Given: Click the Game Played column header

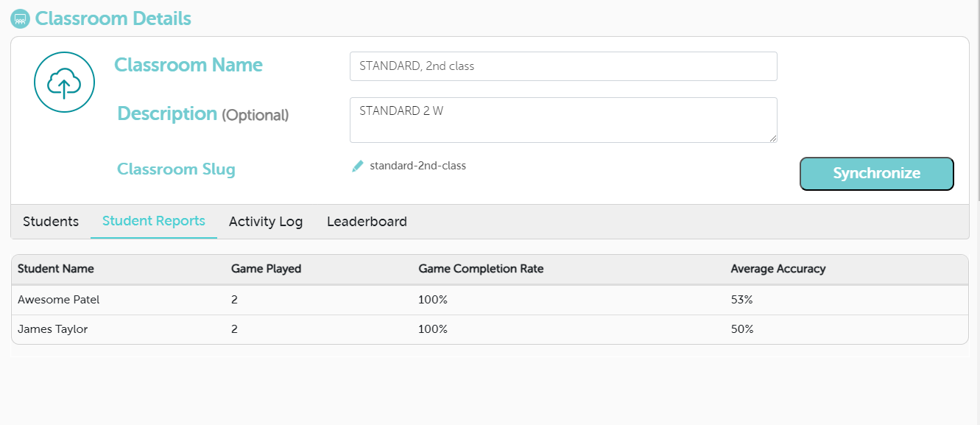Looking at the screenshot, I should coord(266,269).
